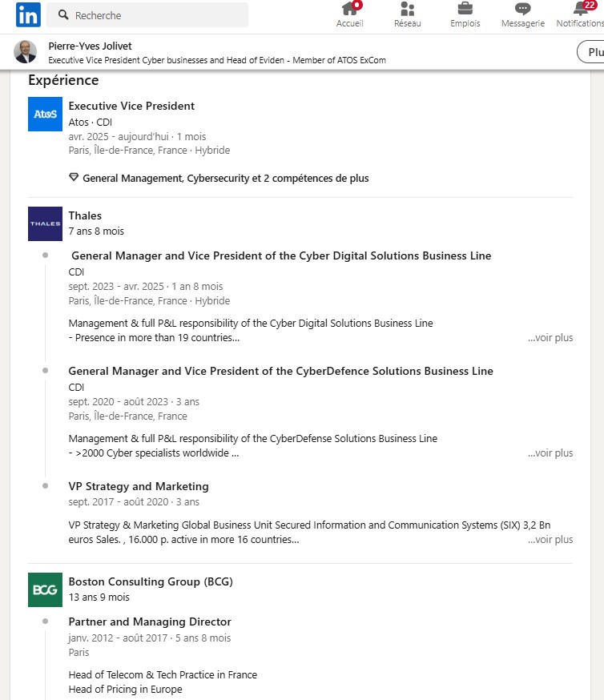Click the Atos company logo

pyautogui.click(x=45, y=114)
